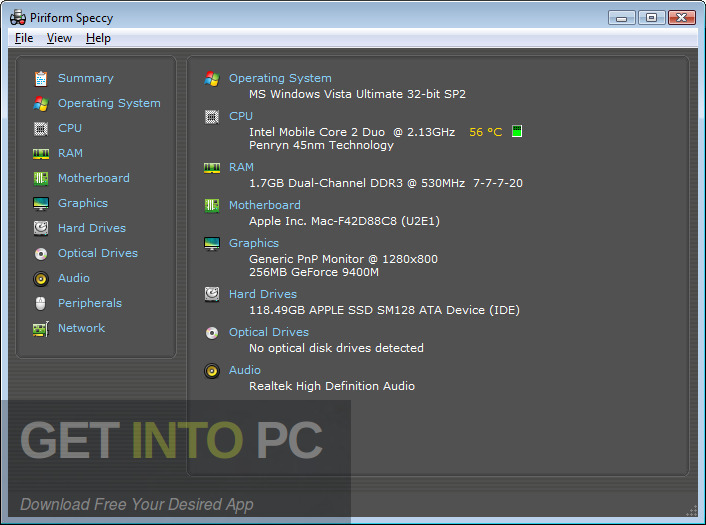Click the Audio speaker icon in sidebar
The height and width of the screenshot is (525, 706).
click(41, 279)
